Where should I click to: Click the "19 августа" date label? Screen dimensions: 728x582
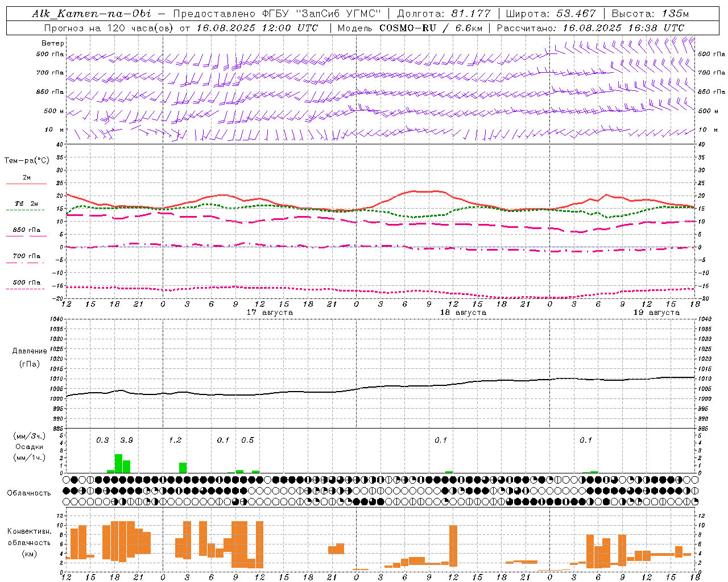[x=656, y=313]
